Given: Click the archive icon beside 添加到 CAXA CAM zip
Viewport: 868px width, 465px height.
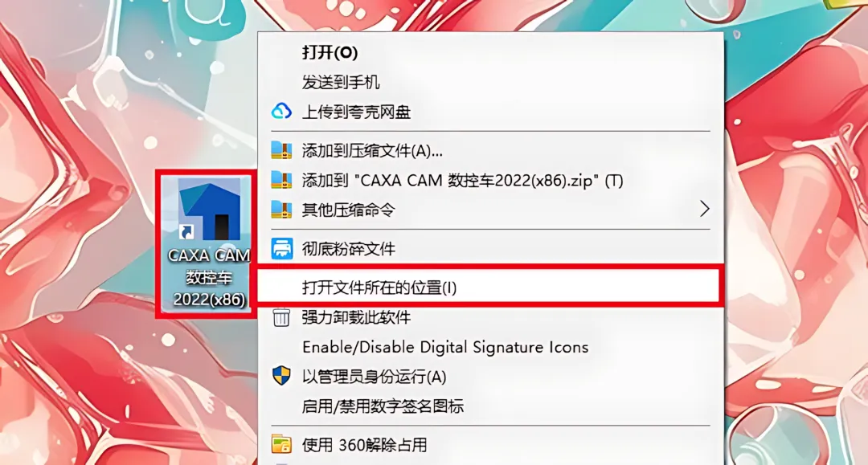Looking at the screenshot, I should point(281,180).
